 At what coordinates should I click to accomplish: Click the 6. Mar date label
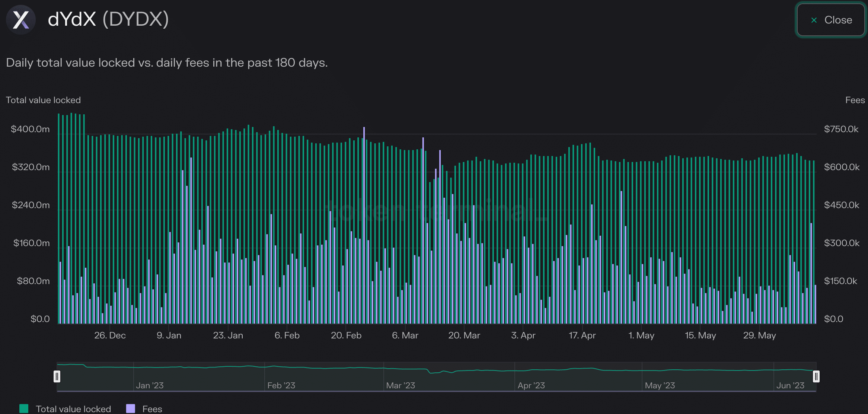pos(405,335)
